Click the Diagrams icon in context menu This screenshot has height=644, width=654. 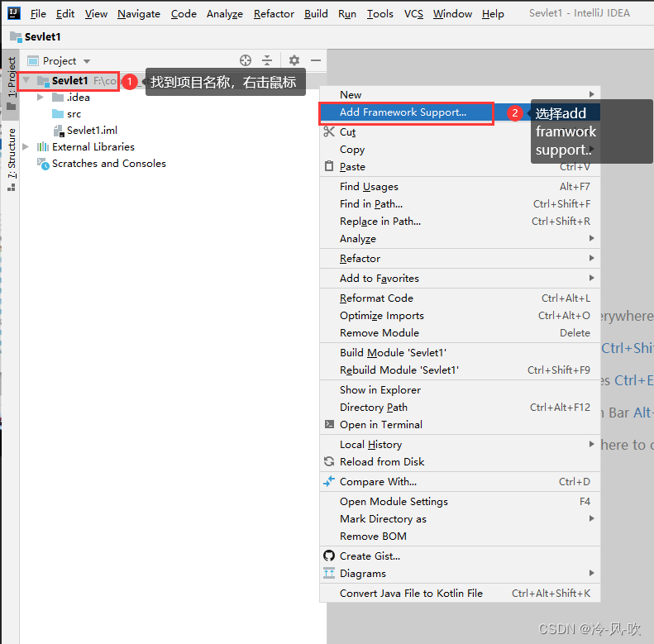[329, 573]
